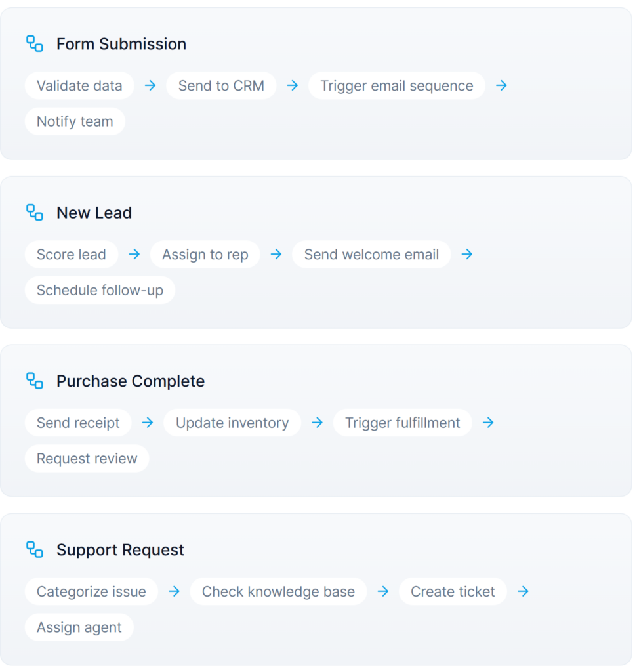637x672 pixels.
Task: Select the Schedule follow-up step
Action: [x=100, y=290]
